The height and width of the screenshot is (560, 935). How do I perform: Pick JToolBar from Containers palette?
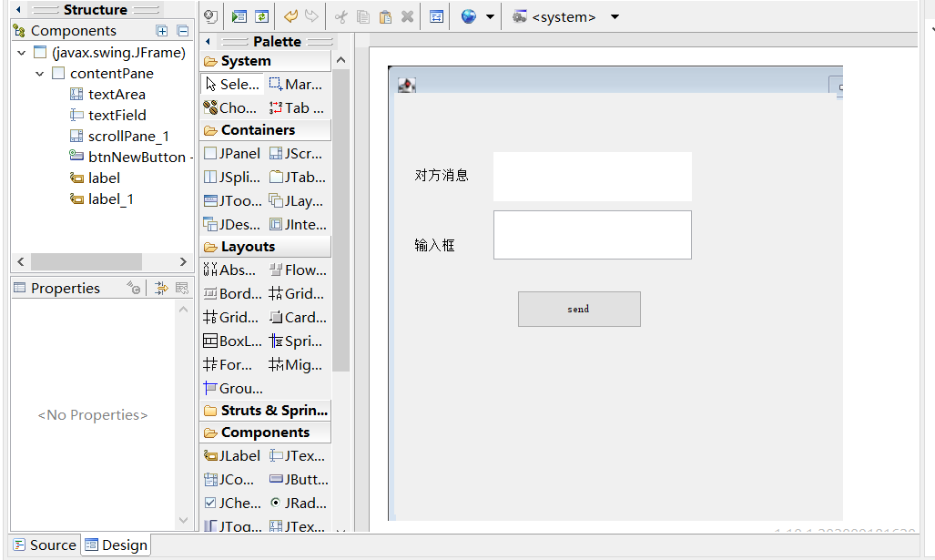tap(232, 201)
